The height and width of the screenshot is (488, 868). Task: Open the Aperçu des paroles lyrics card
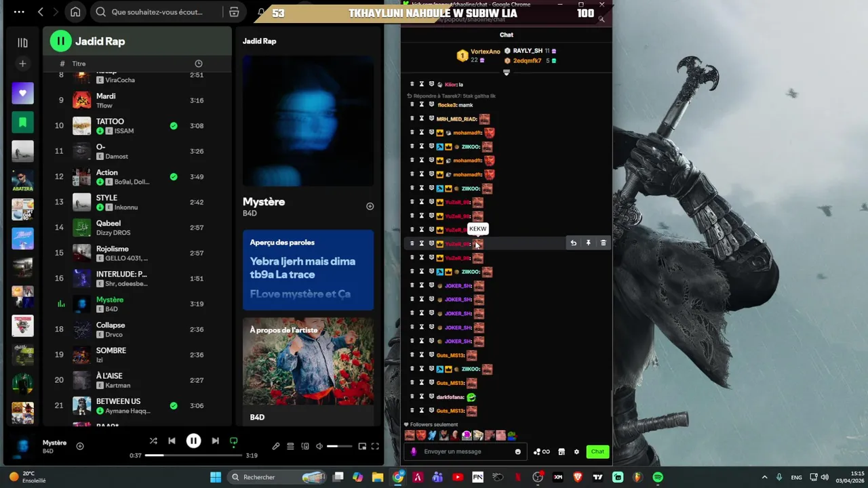308,270
